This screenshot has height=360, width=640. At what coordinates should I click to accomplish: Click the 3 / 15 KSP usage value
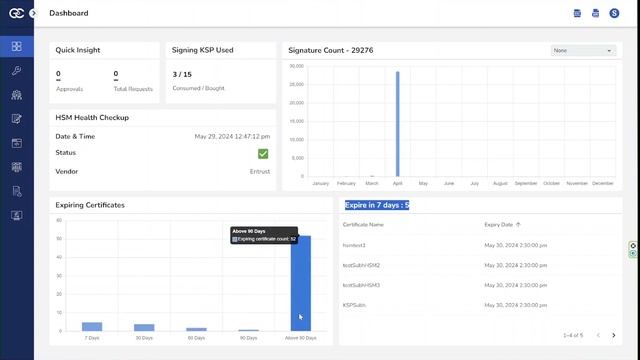(x=182, y=74)
